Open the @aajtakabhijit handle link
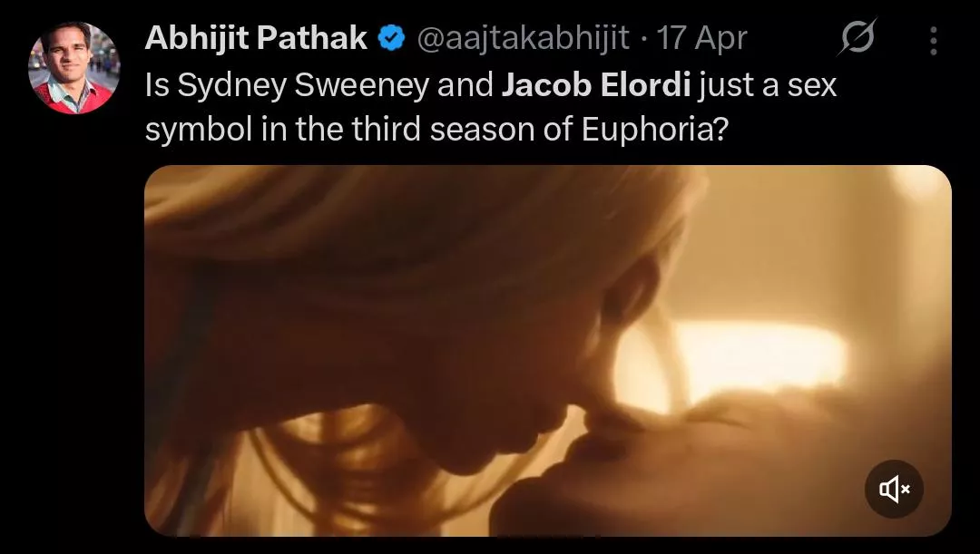 pyautogui.click(x=523, y=38)
